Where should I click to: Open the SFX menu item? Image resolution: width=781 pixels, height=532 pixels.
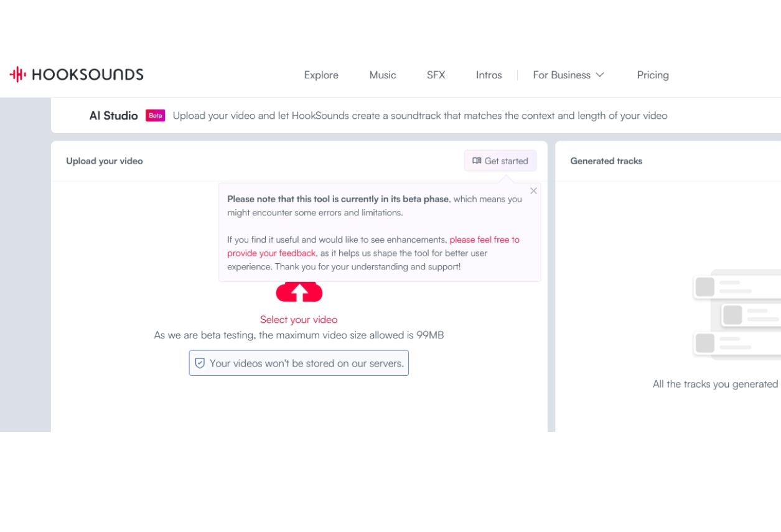pyautogui.click(x=436, y=75)
